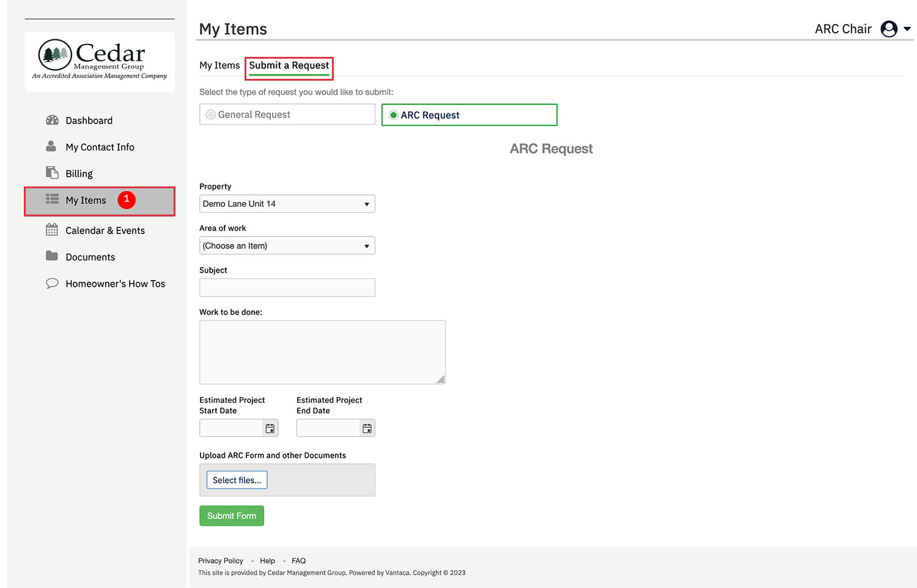Click the red notification badge on My Items
This screenshot has width=917, height=588.
pyautogui.click(x=126, y=199)
